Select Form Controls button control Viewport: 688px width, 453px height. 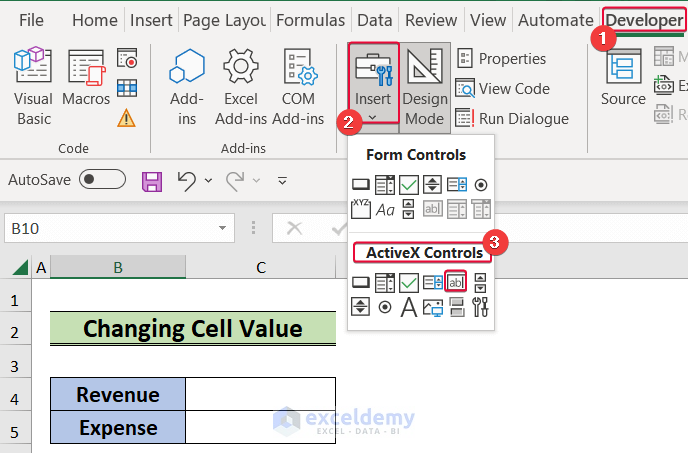point(361,185)
